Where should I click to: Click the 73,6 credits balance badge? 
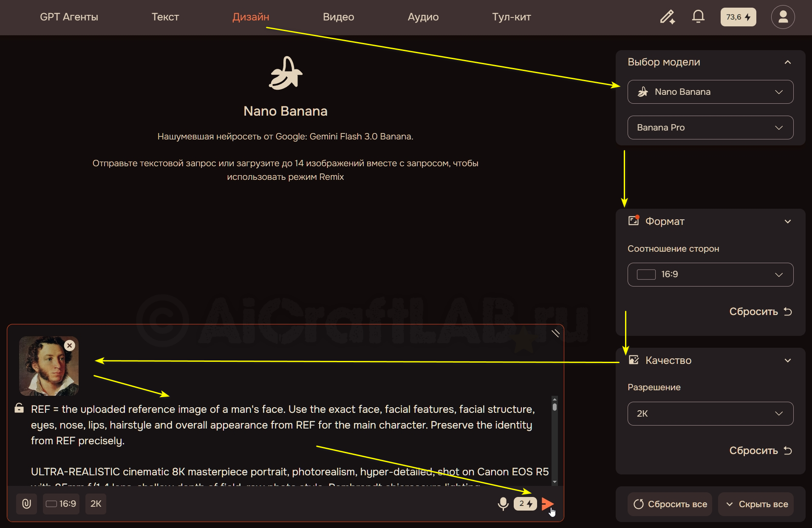coord(738,17)
